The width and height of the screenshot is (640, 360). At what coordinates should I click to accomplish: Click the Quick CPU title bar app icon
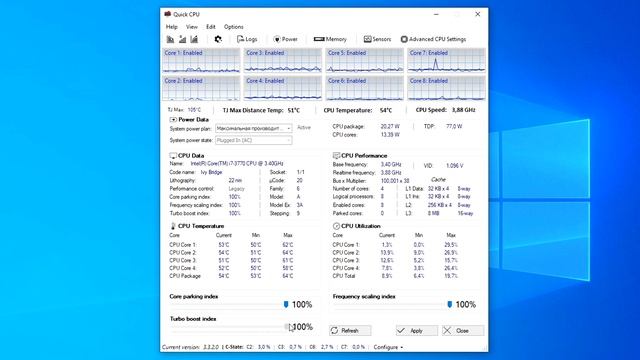tap(167, 14)
